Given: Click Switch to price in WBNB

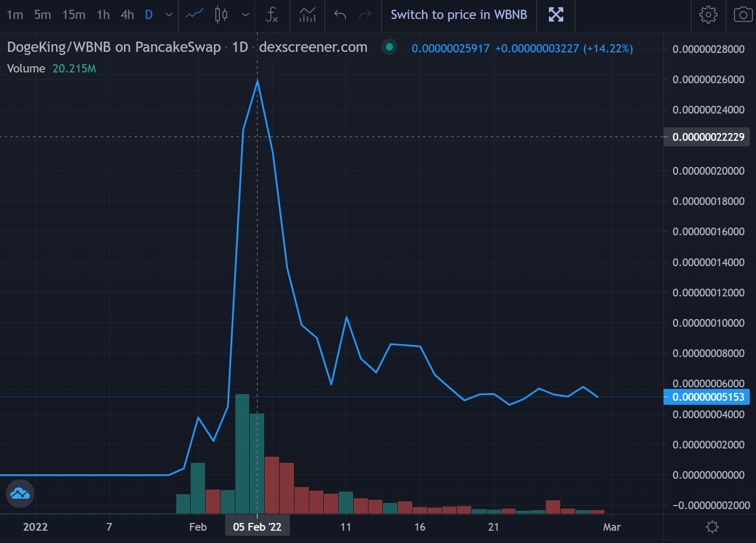Looking at the screenshot, I should tap(459, 15).
